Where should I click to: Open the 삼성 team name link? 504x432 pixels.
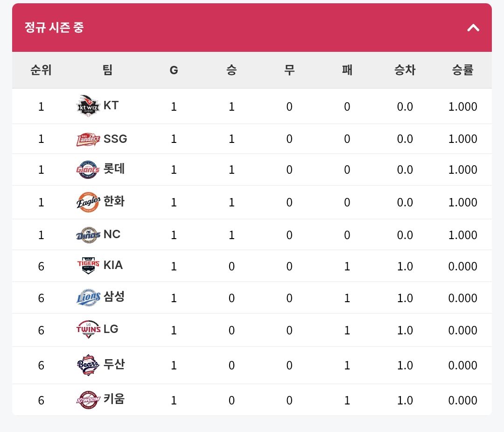114,297
